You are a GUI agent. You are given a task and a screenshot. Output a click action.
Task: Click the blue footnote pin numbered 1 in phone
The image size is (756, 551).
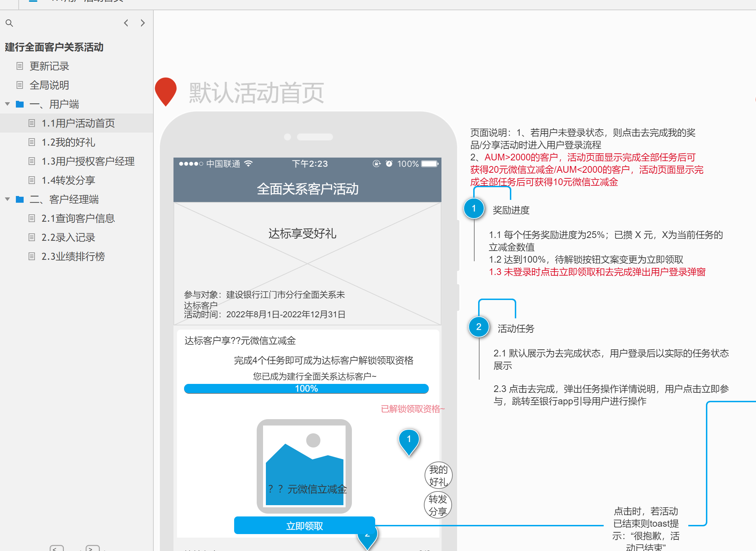pos(409,442)
